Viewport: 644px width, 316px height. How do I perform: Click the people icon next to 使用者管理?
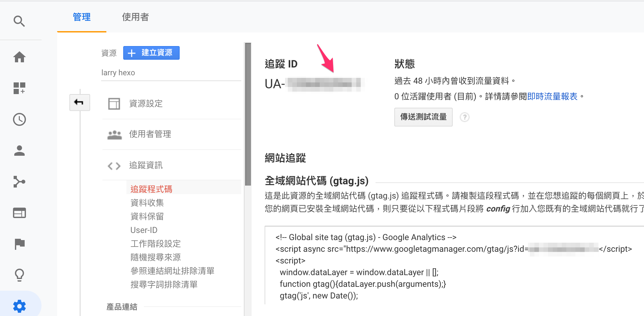click(114, 135)
